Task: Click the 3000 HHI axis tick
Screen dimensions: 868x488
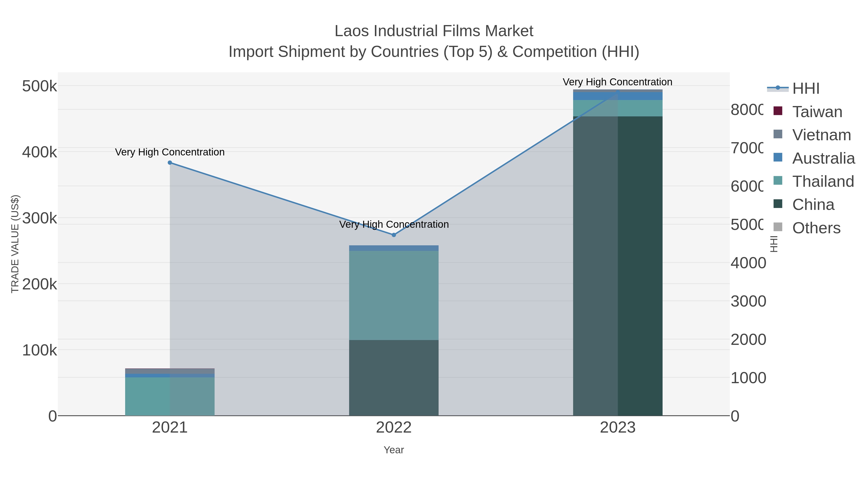Action: point(748,301)
